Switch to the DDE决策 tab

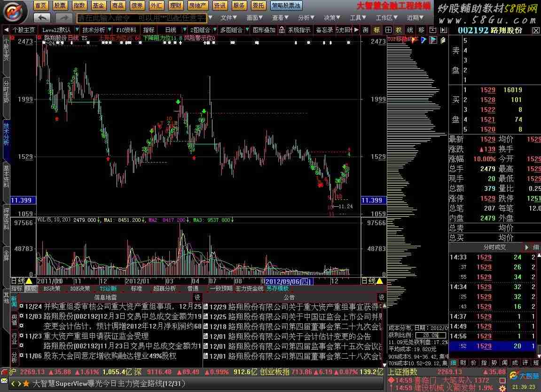point(80,289)
